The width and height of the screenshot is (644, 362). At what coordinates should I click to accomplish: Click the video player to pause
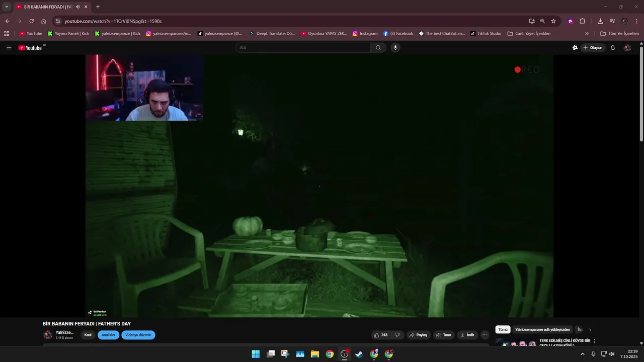pos(319,186)
